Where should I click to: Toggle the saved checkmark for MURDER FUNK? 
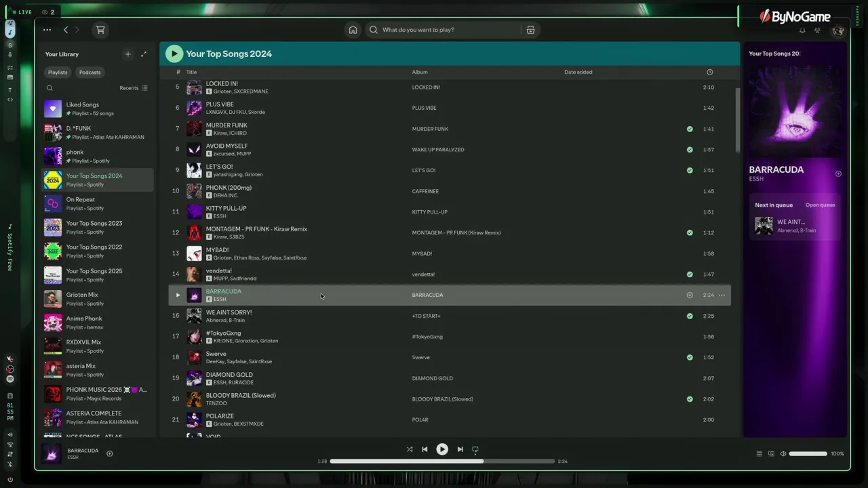[690, 129]
